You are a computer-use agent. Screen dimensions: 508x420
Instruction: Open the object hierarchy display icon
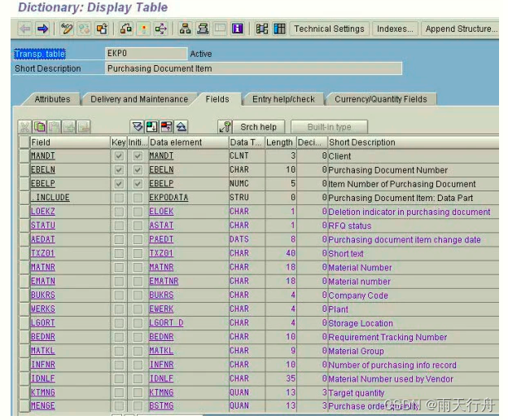pyautogui.click(x=185, y=28)
